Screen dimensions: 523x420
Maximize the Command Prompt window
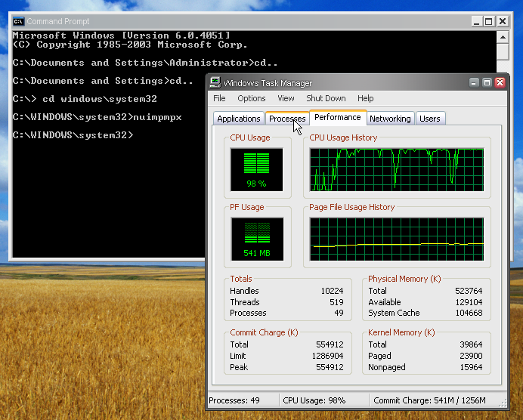click(x=489, y=22)
